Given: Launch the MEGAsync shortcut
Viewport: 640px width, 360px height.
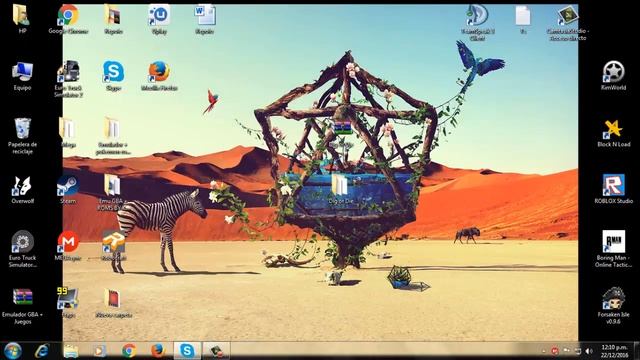Looking at the screenshot, I should point(68,242).
